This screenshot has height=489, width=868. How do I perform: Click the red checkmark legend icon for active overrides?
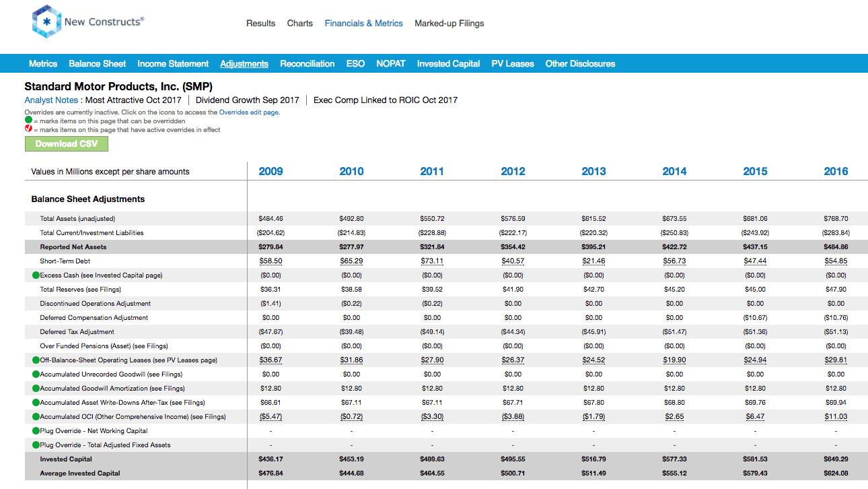[28, 129]
